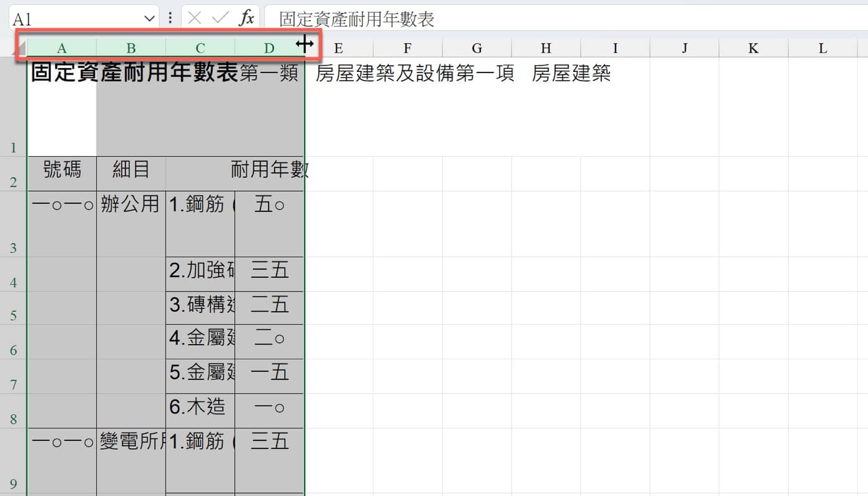Open the Name Box dropdown arrow
The image size is (868, 496).
pos(149,19)
